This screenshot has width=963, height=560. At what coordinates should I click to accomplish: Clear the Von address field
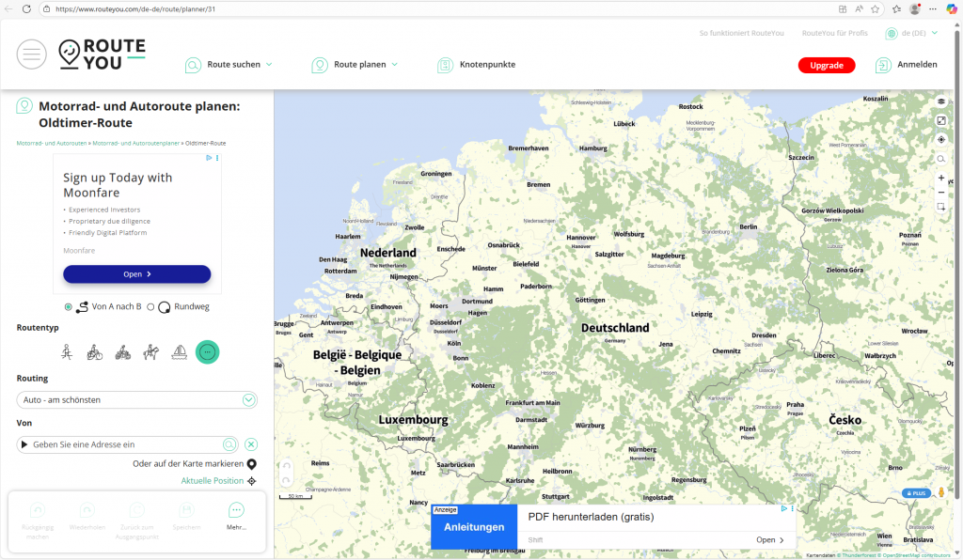point(251,444)
